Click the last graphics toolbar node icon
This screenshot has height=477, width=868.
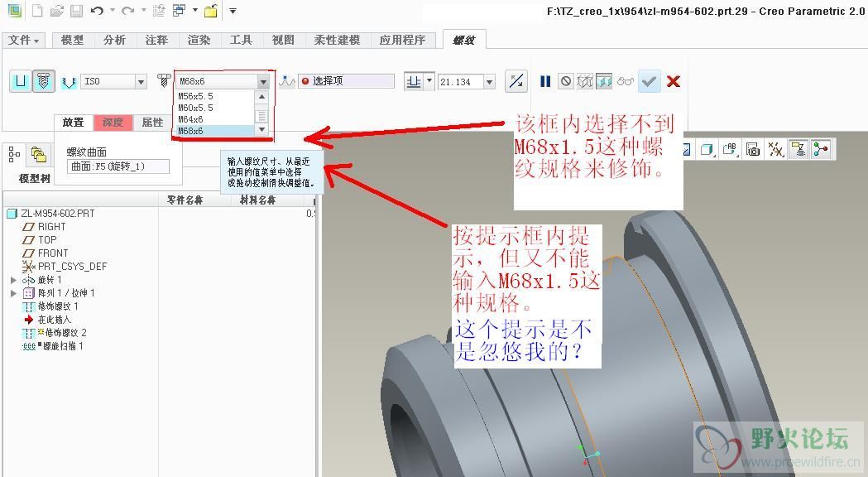pos(822,149)
